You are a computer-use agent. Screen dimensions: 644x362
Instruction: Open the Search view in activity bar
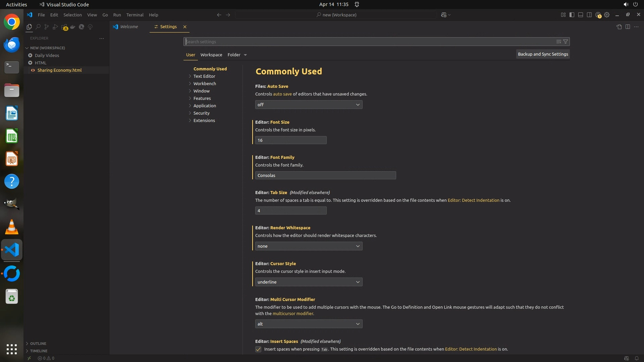[x=38, y=27]
